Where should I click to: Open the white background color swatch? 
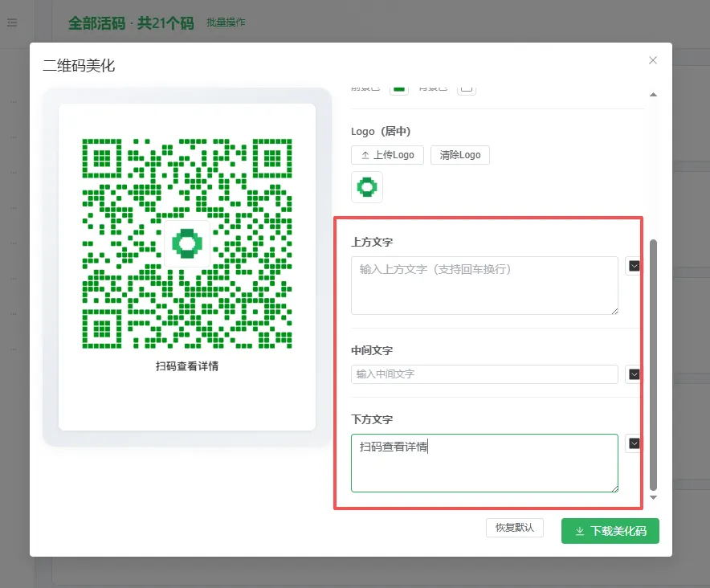point(467,89)
